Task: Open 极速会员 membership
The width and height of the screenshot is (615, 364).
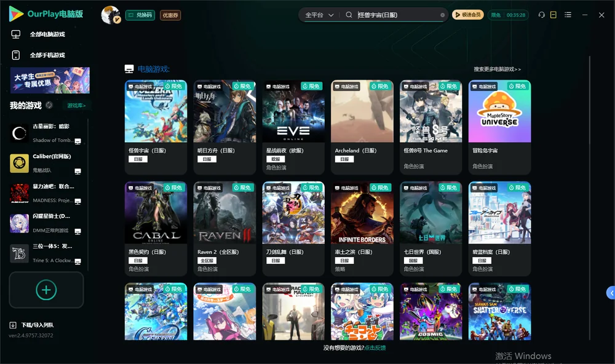Action: (468, 15)
